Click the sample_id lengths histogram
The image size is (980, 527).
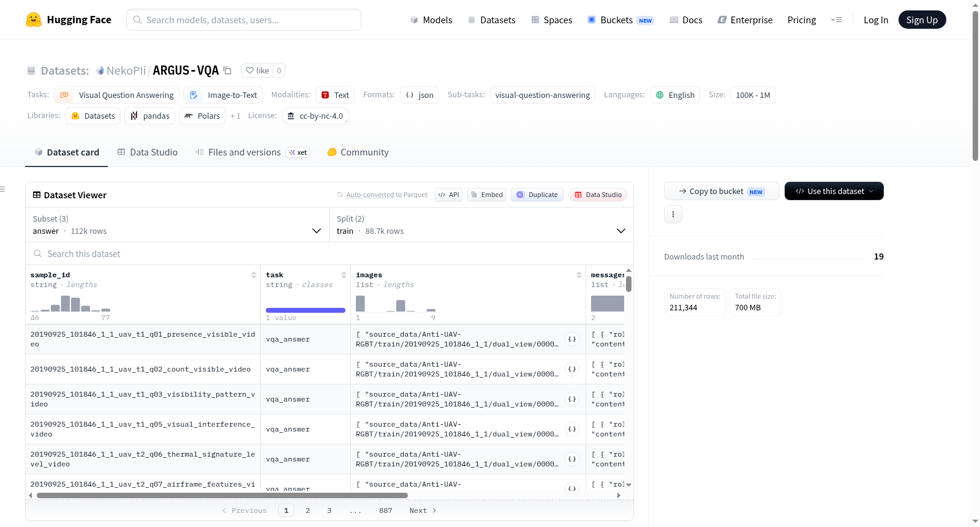70,304
